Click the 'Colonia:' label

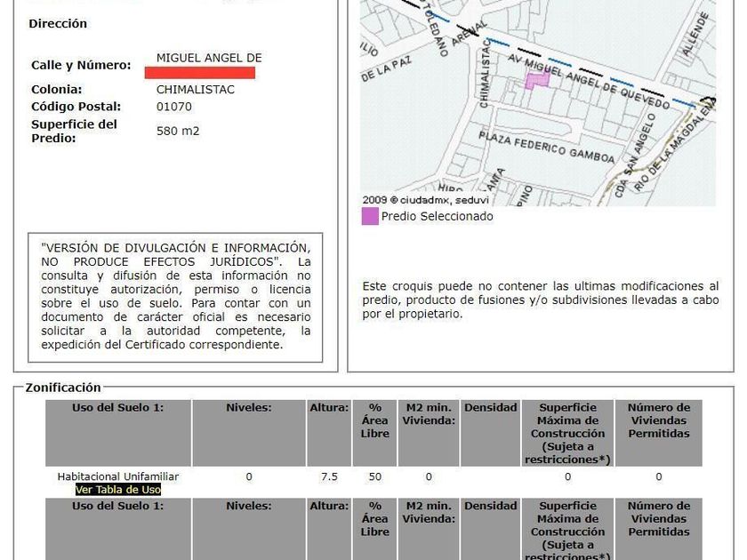(x=56, y=90)
